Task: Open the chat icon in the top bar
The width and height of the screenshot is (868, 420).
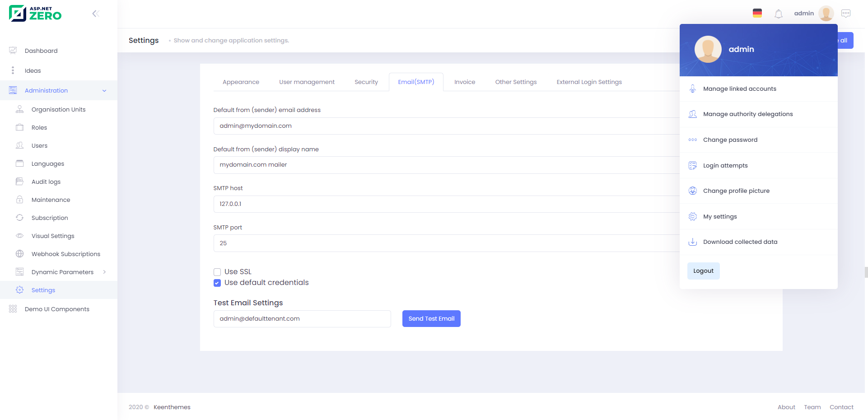Action: click(x=846, y=14)
